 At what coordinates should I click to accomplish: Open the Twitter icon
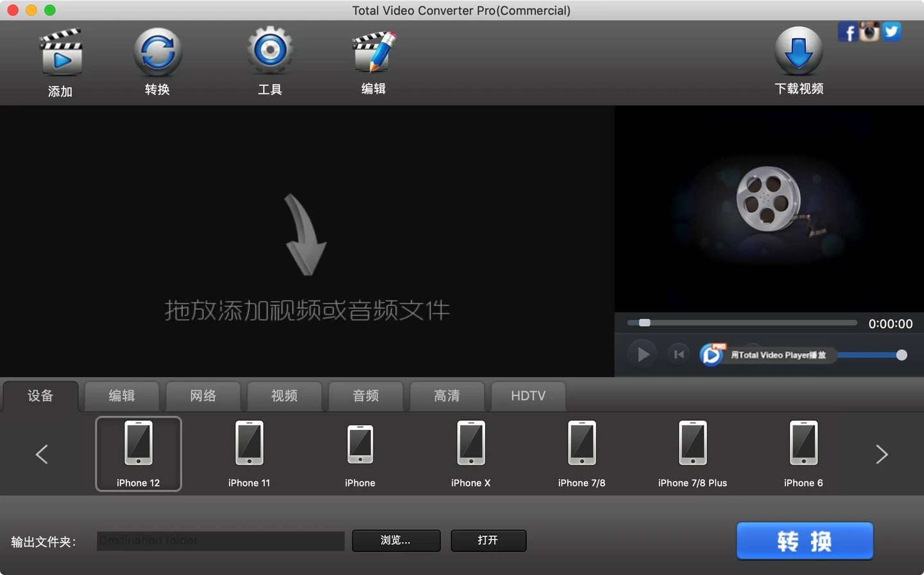point(891,31)
